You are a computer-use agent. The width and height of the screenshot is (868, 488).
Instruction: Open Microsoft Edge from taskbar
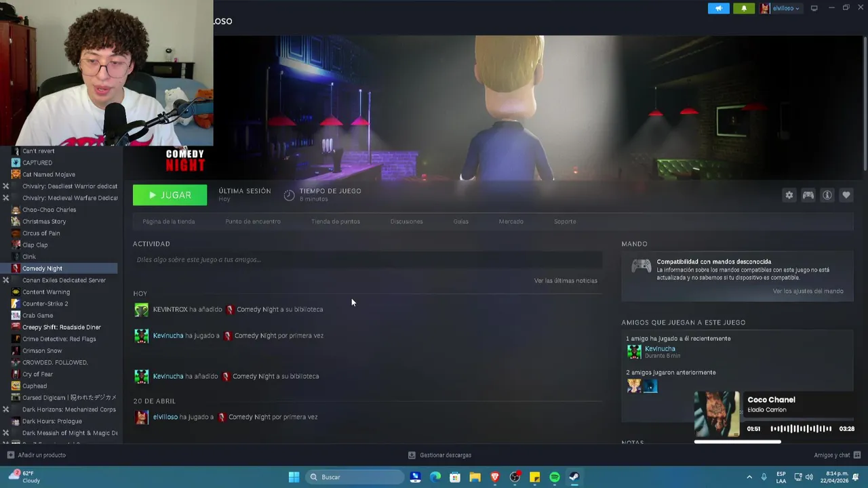pos(435,477)
